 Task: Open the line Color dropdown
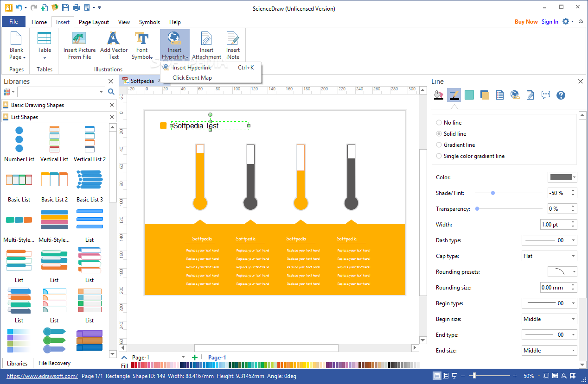[562, 177]
